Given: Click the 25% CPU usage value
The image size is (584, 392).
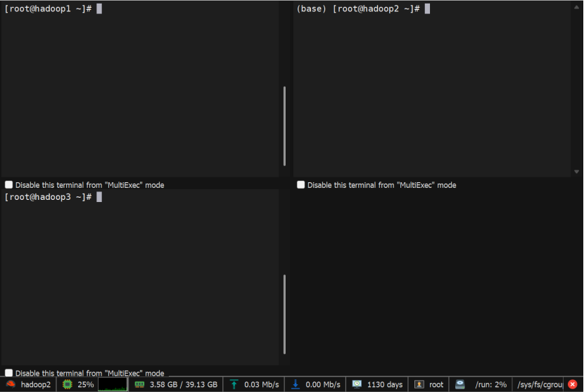Looking at the screenshot, I should [86, 384].
